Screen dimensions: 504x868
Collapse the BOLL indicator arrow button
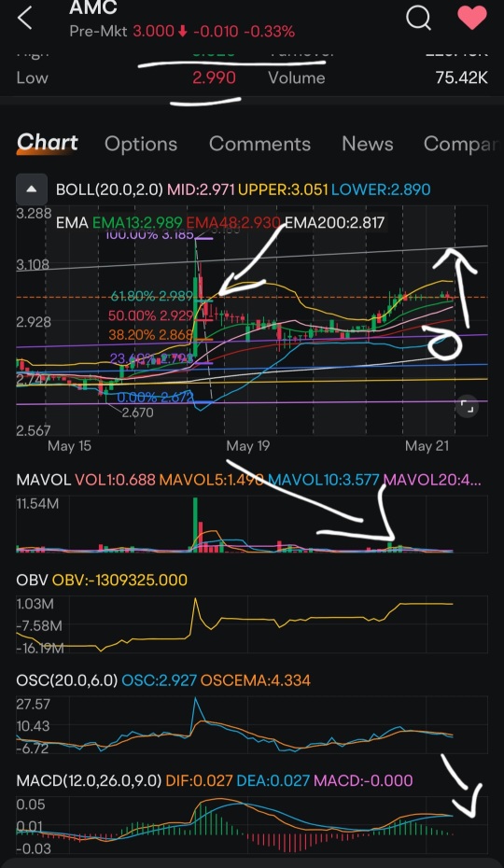pyautogui.click(x=31, y=189)
